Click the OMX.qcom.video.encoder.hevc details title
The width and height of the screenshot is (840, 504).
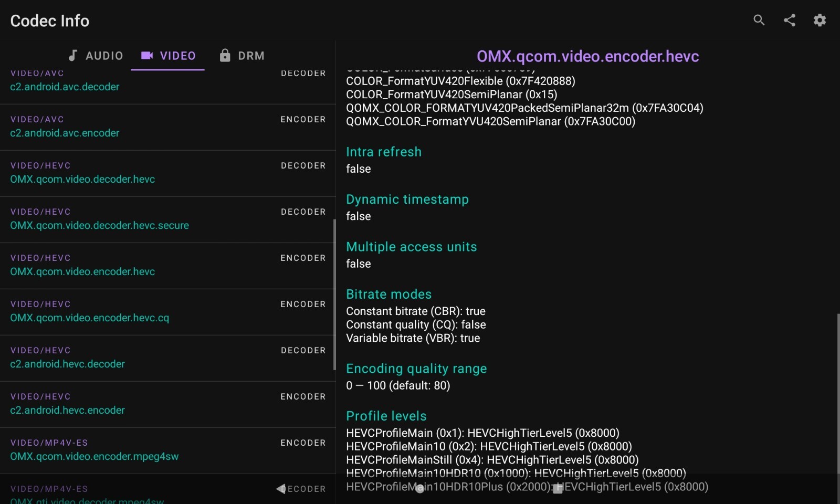pyautogui.click(x=587, y=56)
